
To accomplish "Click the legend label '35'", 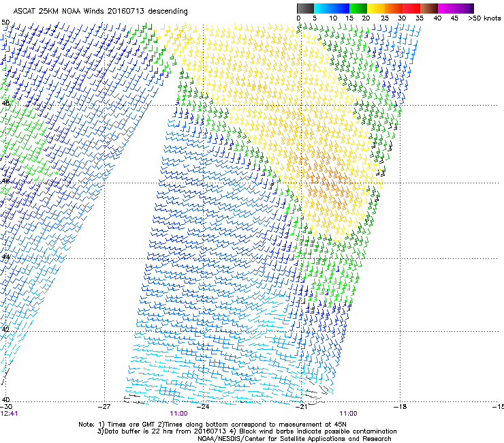I will coord(420,18).
